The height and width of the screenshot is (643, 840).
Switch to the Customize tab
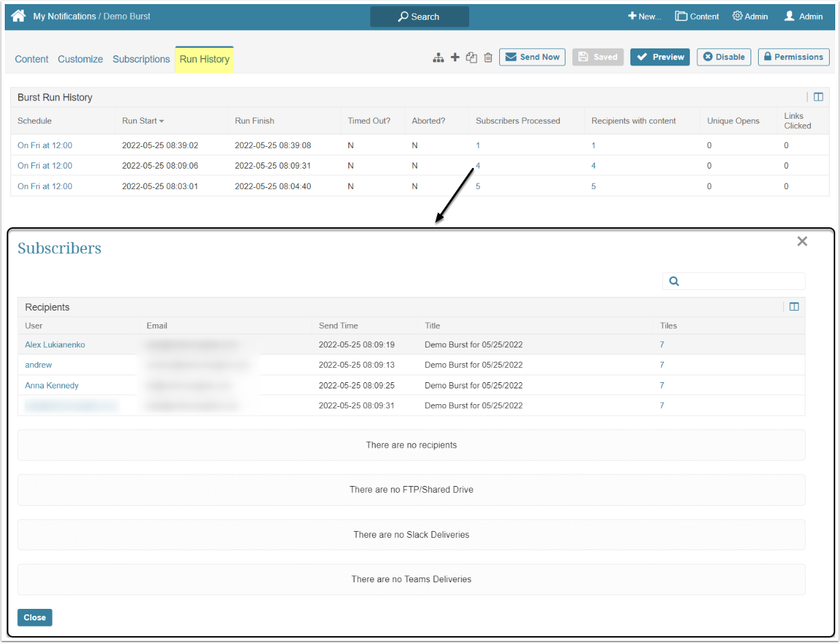(80, 59)
